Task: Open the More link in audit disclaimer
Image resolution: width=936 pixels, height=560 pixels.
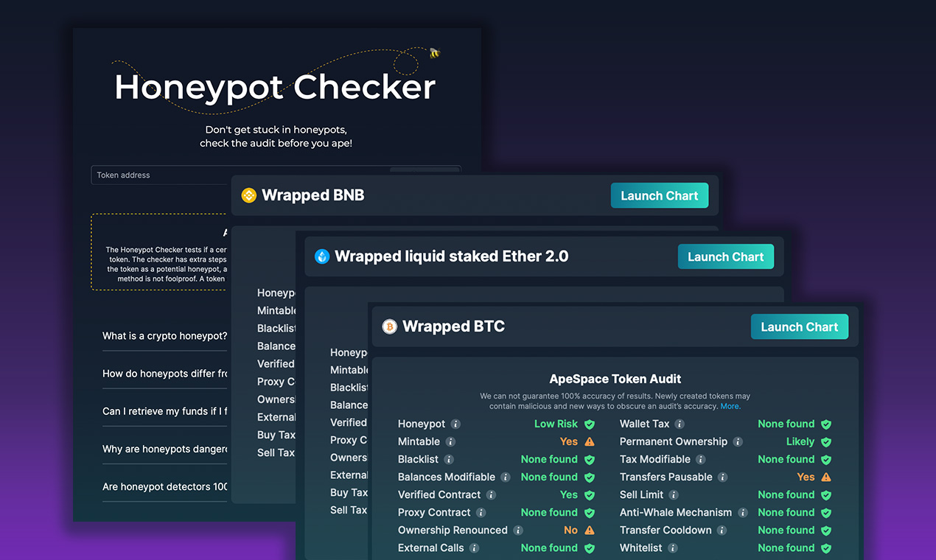Action: [x=730, y=406]
